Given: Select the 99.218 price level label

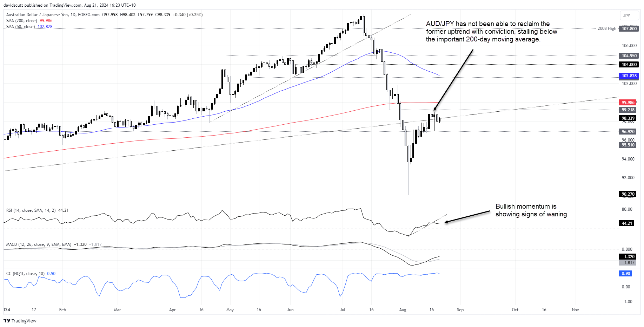Looking at the screenshot, I should [x=628, y=110].
